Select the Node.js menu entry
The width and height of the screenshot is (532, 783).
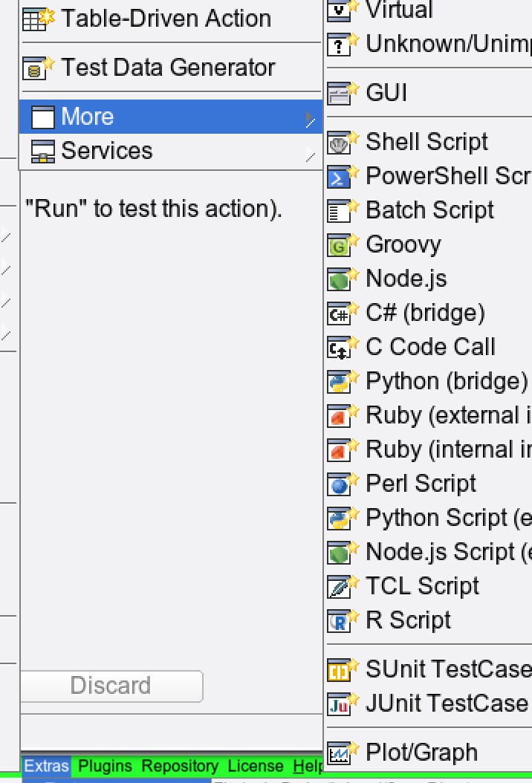click(x=406, y=279)
